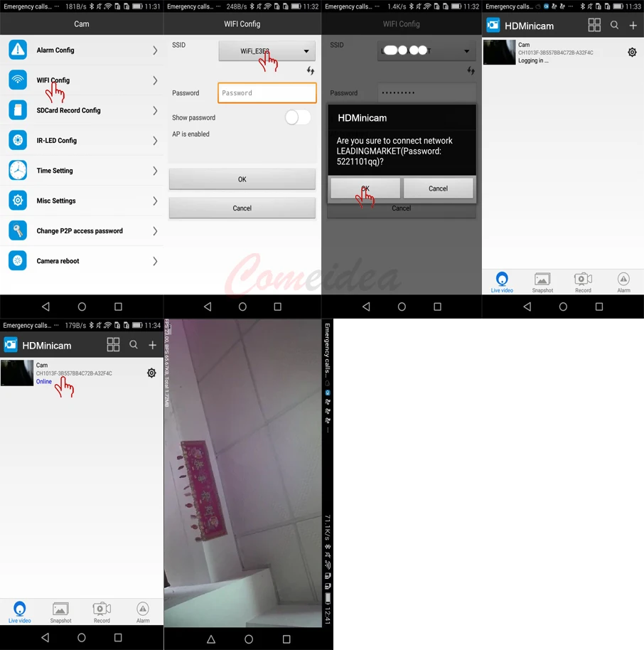The width and height of the screenshot is (644, 650).
Task: Click the chevron arrow on the Alarm Config row
Action: [155, 50]
